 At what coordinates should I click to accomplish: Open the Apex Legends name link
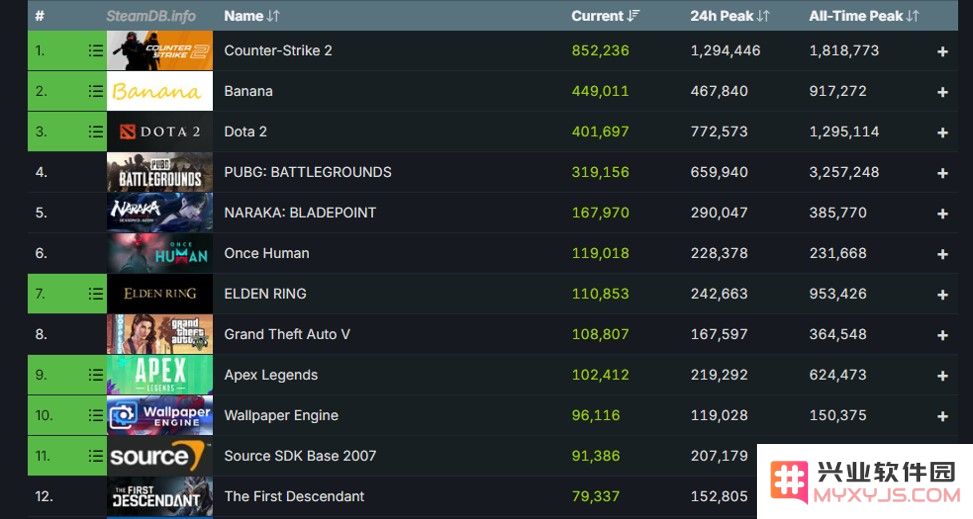(x=271, y=375)
